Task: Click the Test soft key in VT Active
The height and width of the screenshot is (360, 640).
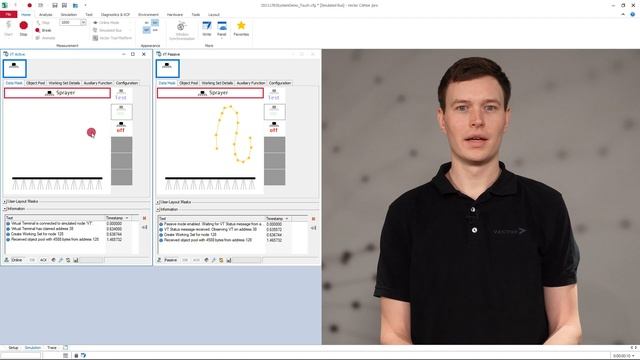Action: [x=121, y=95]
